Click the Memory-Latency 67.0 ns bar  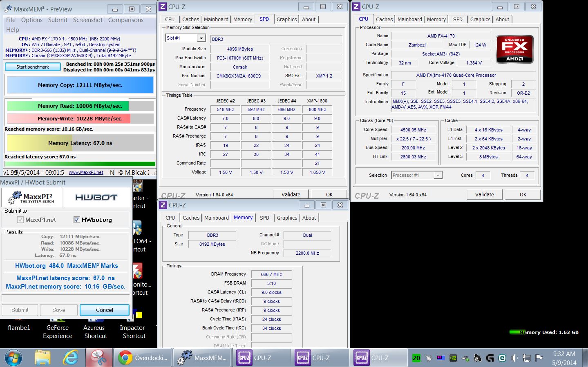[x=80, y=143]
